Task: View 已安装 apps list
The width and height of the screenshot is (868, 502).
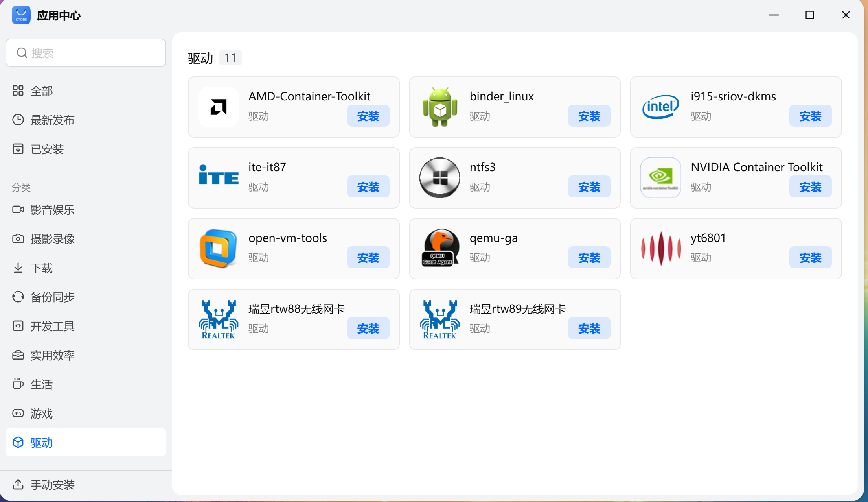Action: pyautogui.click(x=86, y=149)
